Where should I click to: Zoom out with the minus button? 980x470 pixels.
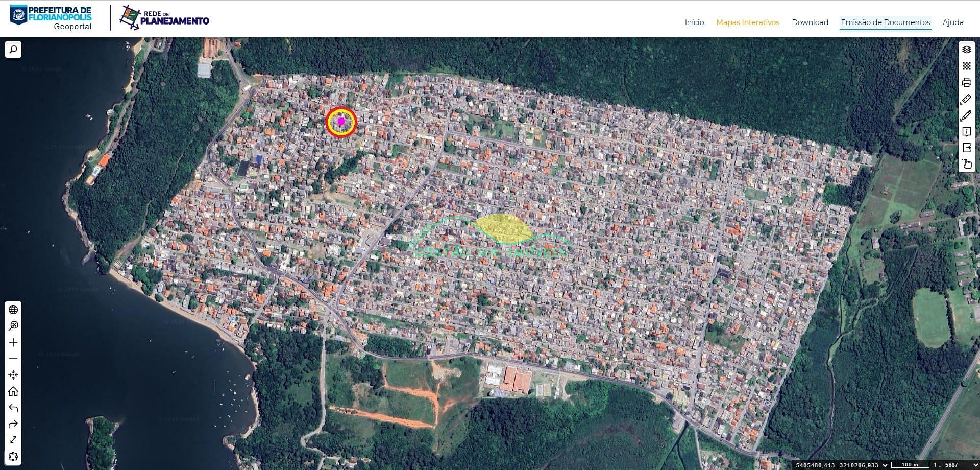[x=13, y=359]
